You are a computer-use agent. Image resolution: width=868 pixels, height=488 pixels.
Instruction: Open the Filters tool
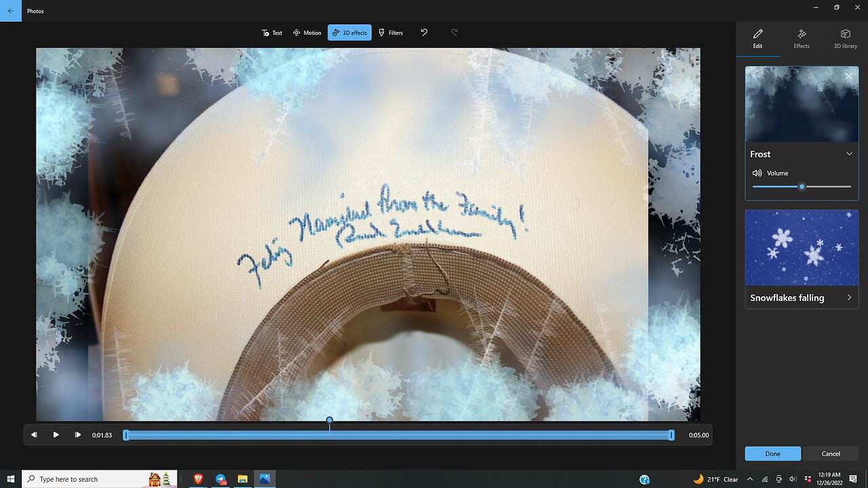pos(391,33)
